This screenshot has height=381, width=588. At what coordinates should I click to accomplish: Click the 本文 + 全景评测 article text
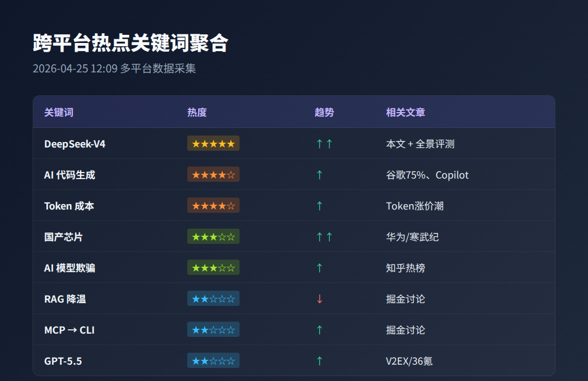coord(420,144)
